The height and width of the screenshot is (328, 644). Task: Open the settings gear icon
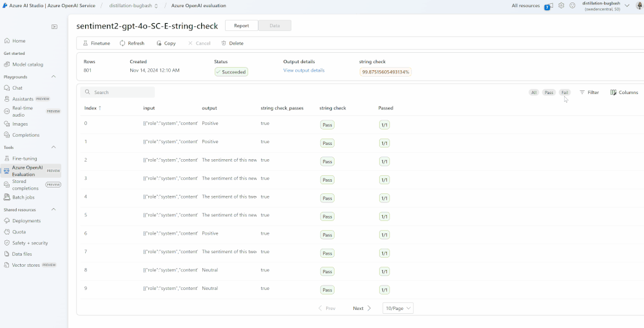point(561,6)
